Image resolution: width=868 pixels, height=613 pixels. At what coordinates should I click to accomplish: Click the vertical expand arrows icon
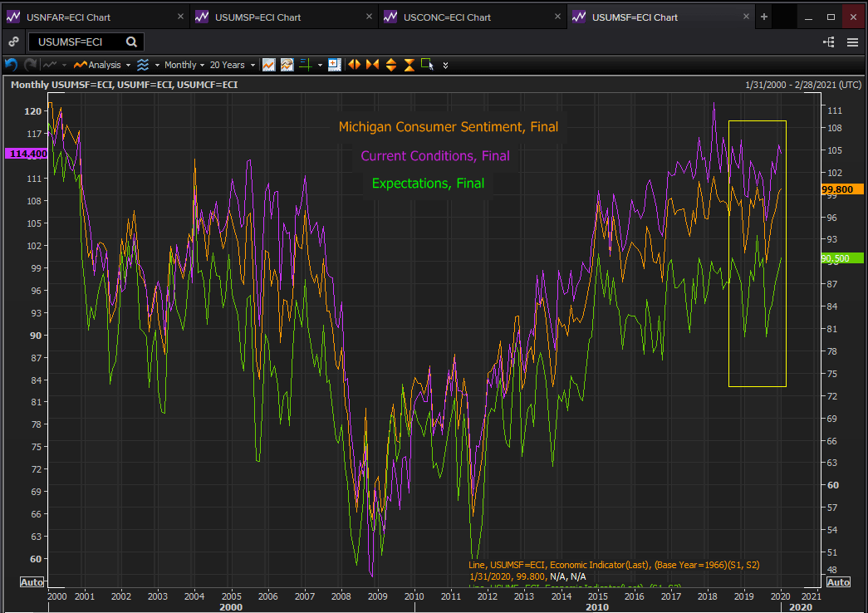pyautogui.click(x=390, y=65)
